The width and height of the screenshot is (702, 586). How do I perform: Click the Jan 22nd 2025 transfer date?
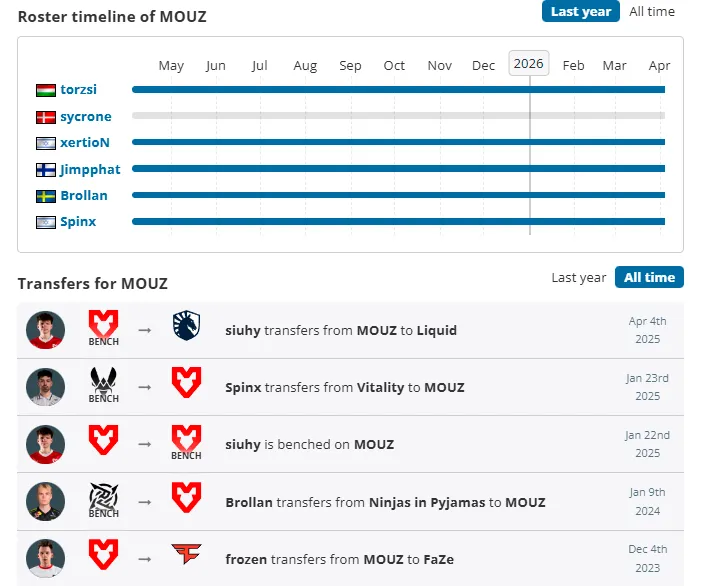pos(647,444)
